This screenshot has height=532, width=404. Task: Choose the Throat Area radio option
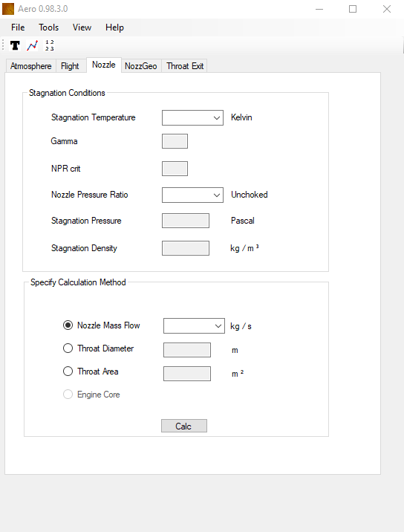pos(68,372)
